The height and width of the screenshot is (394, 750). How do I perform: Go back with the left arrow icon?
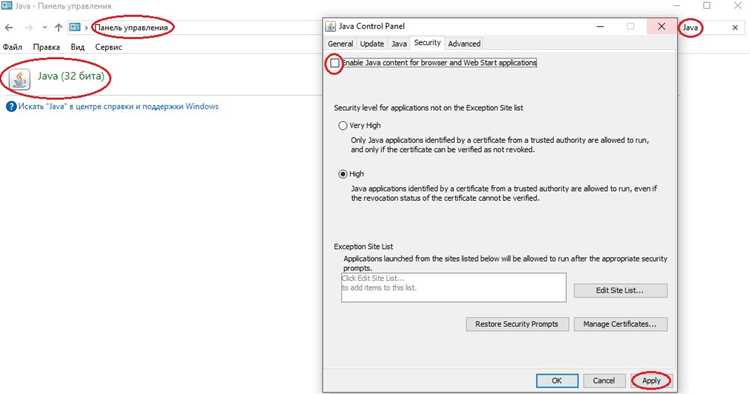(9, 28)
